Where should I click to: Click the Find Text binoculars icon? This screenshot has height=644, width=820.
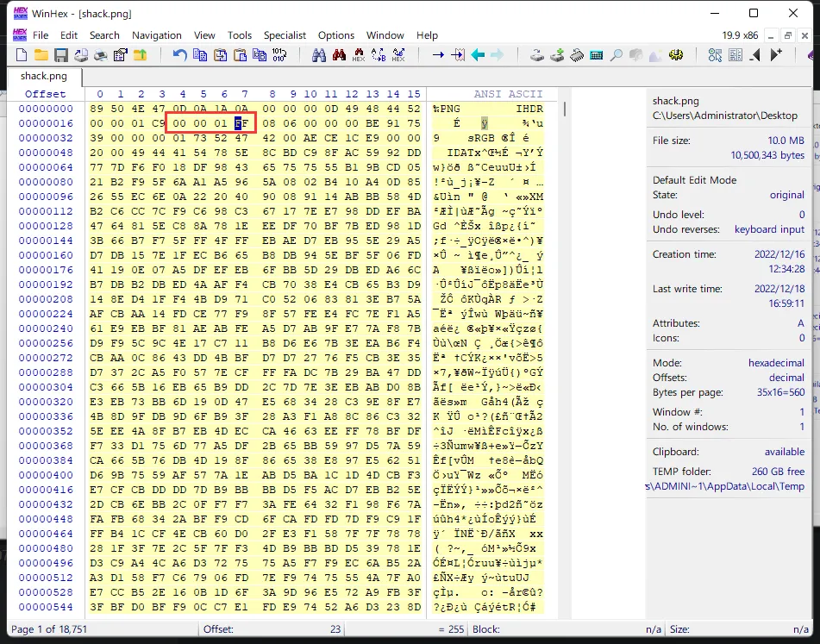[x=318, y=55]
